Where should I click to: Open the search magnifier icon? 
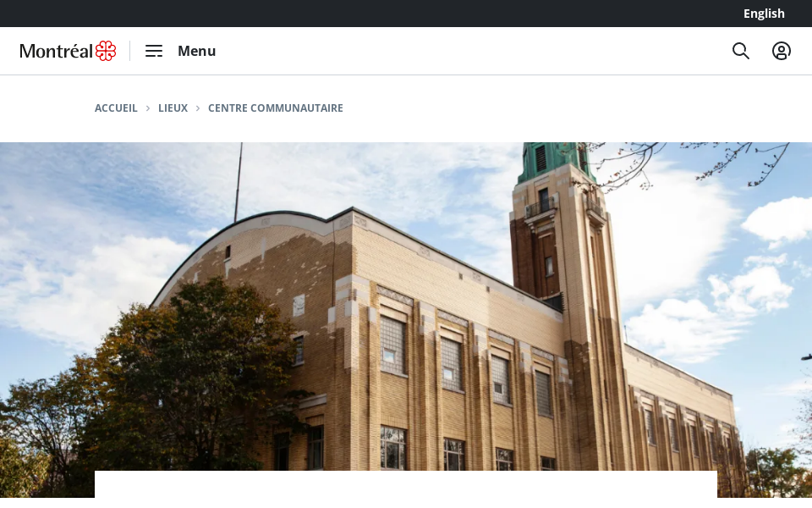pos(741,51)
